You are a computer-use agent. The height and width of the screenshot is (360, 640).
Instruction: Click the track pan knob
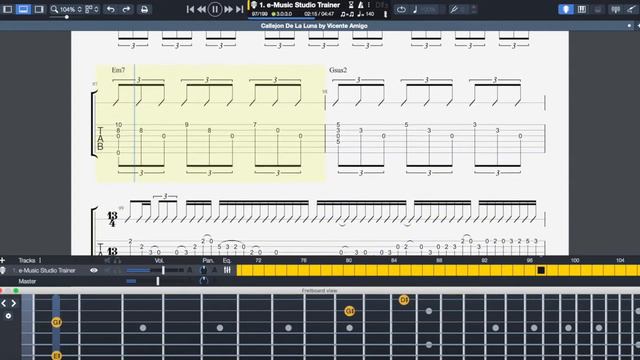(203, 270)
